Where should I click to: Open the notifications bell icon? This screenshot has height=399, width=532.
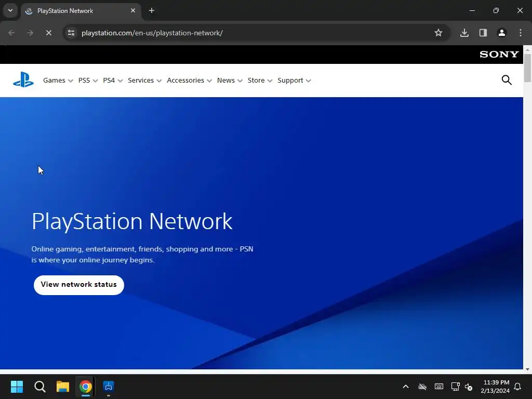pyautogui.click(x=518, y=387)
